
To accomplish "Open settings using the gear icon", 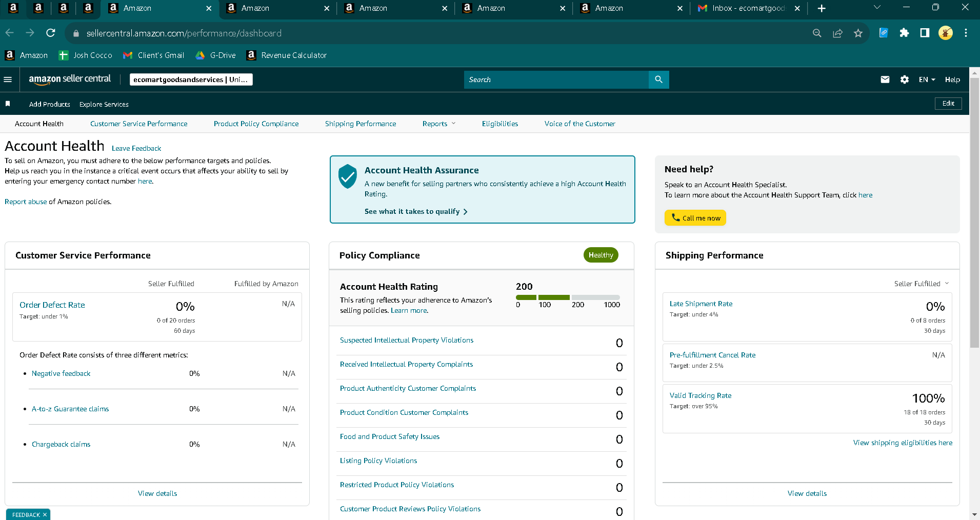I will 905,79.
